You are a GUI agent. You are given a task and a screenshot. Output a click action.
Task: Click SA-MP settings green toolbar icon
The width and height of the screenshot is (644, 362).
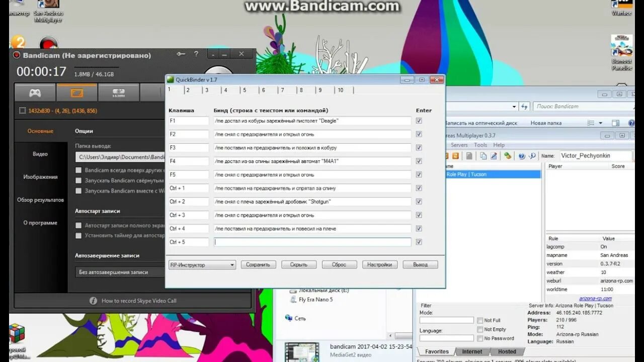point(508,156)
